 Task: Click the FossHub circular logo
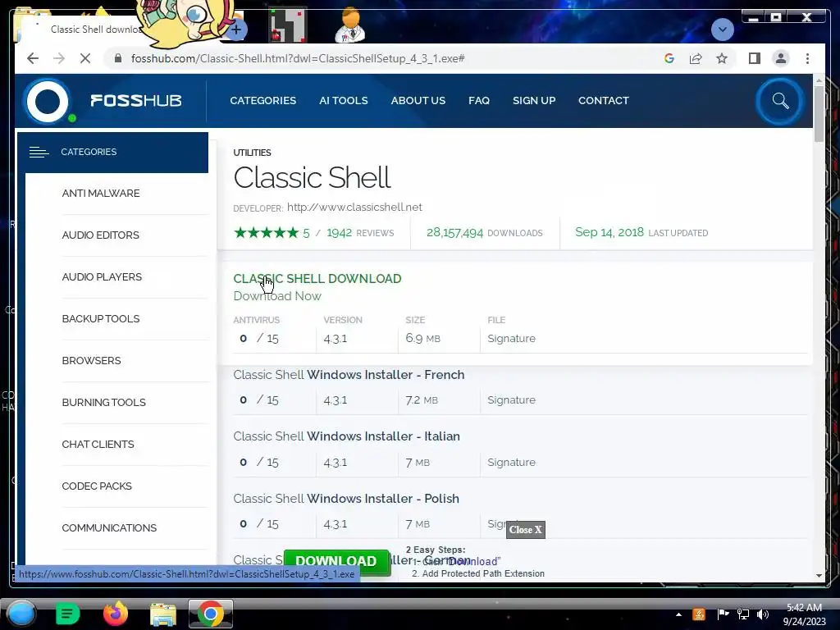(x=47, y=101)
